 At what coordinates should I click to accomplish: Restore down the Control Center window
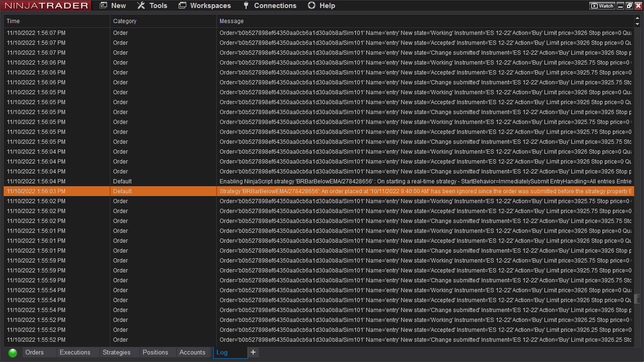pyautogui.click(x=629, y=6)
